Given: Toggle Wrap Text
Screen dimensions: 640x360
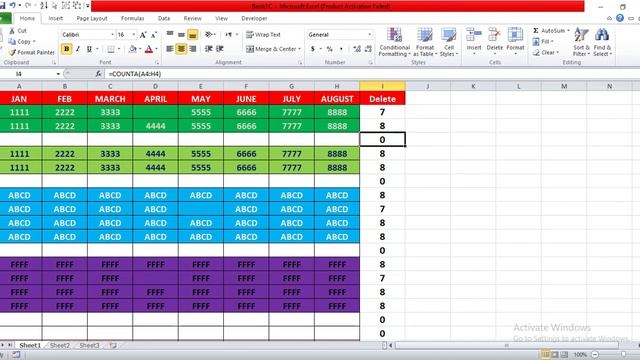Looking at the screenshot, I should (263, 35).
